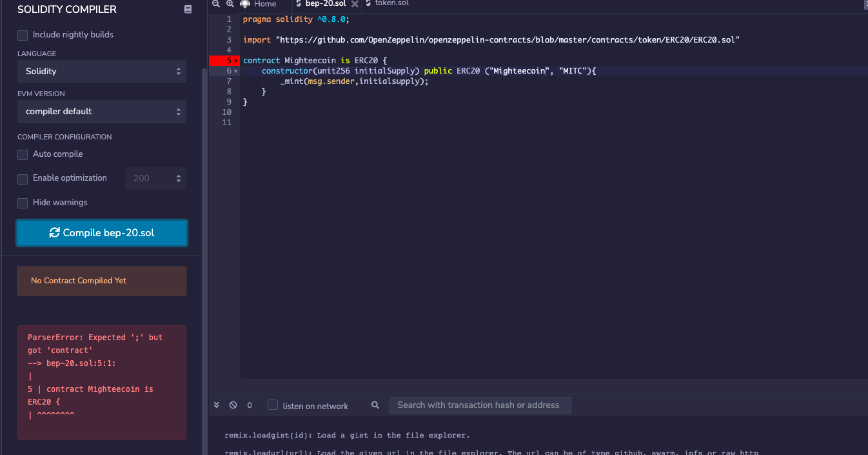Fold the contract block at line 5

(236, 61)
